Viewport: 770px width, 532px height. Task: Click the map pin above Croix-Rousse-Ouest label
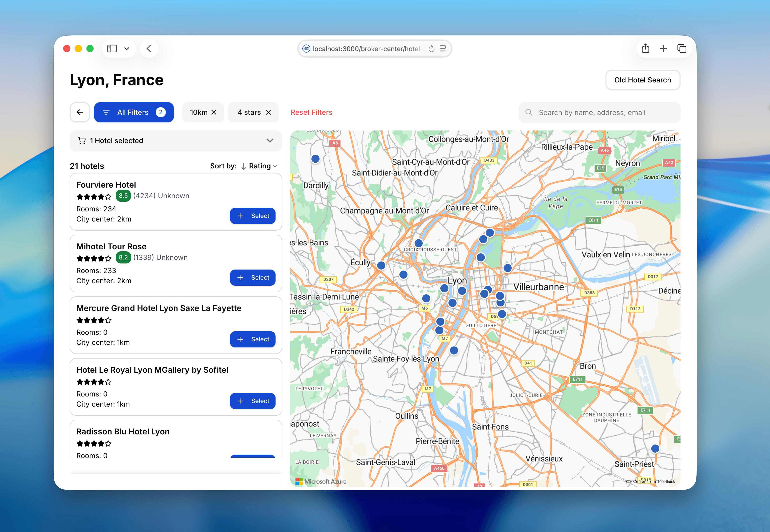418,243
